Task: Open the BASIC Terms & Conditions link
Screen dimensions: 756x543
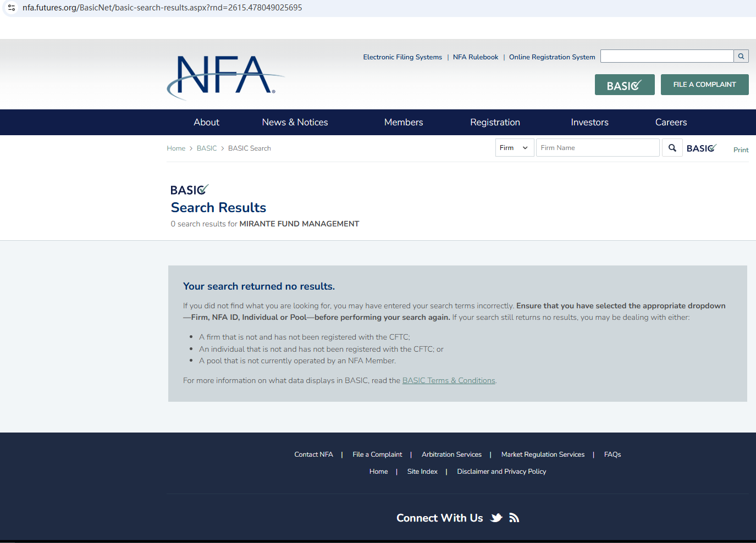Action: tap(449, 380)
